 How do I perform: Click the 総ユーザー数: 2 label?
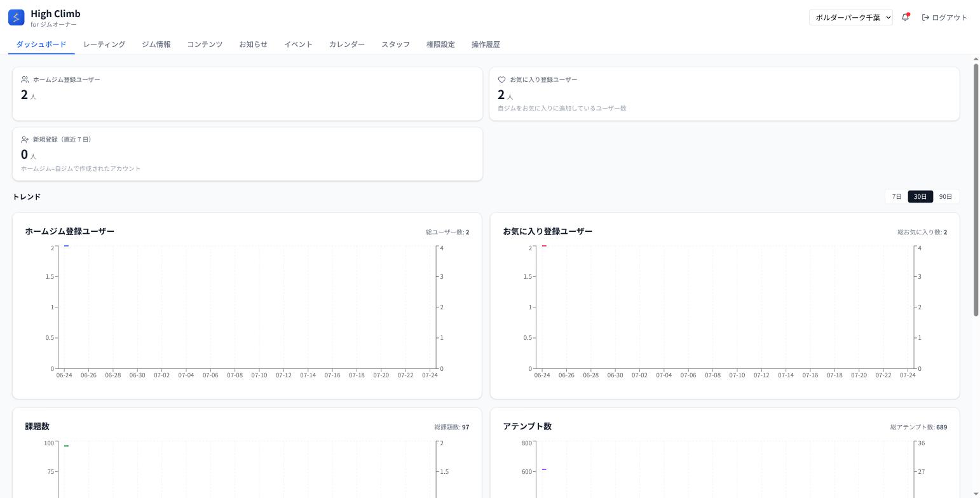coord(447,232)
